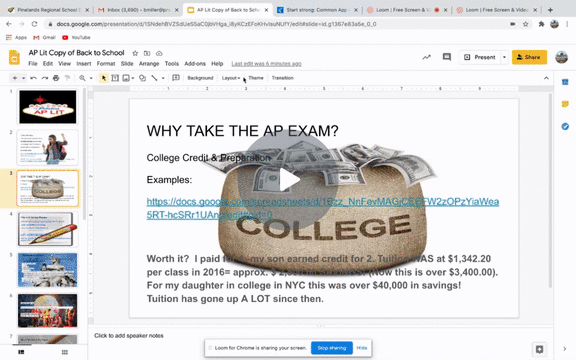Open the comment history icon
Screen dimensions: 576x360
(447, 57)
